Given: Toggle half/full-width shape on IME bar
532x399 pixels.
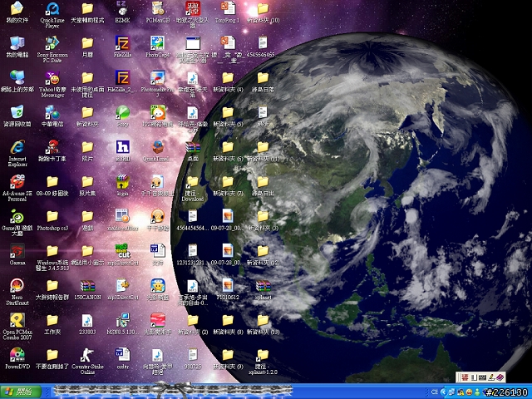Looking at the screenshot, I should [474, 377].
